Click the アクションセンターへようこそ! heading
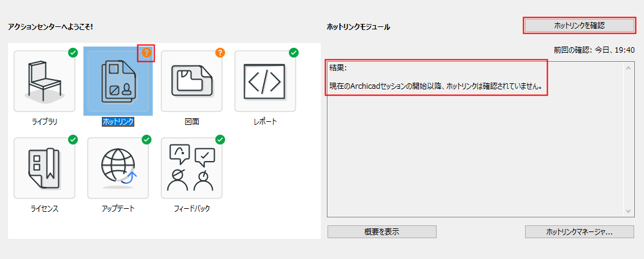The image size is (644, 259). 50,27
